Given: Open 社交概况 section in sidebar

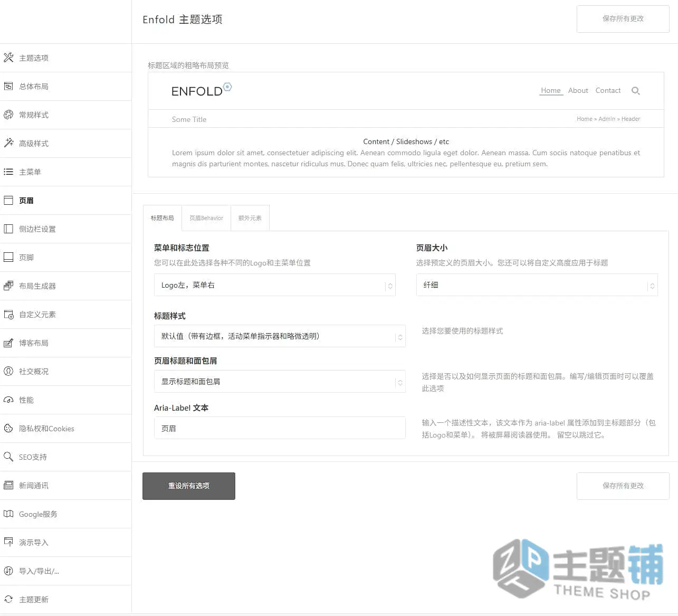Looking at the screenshot, I should pos(65,371).
